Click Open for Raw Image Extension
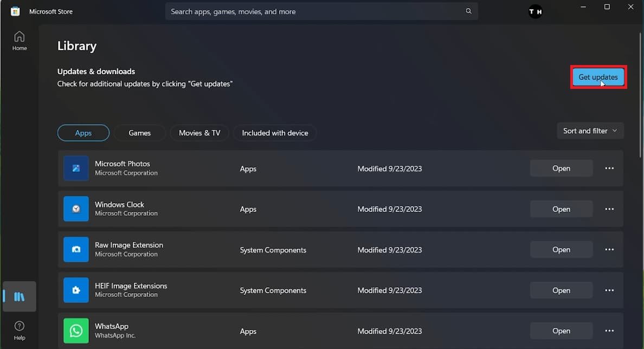644x349 pixels. click(x=561, y=250)
